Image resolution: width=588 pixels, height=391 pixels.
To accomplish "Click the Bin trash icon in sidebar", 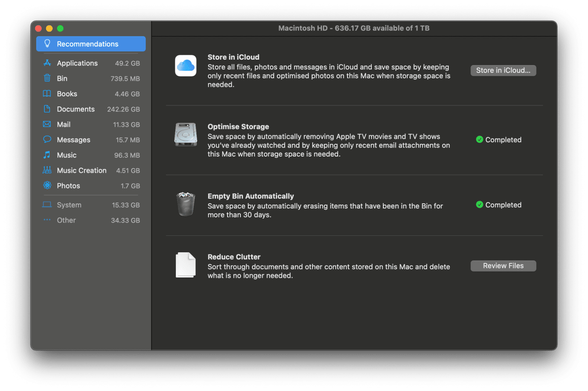I will coord(47,78).
